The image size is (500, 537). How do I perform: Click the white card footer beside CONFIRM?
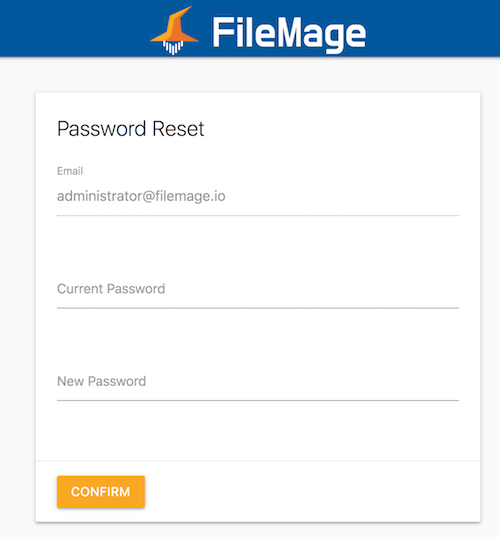(308, 491)
